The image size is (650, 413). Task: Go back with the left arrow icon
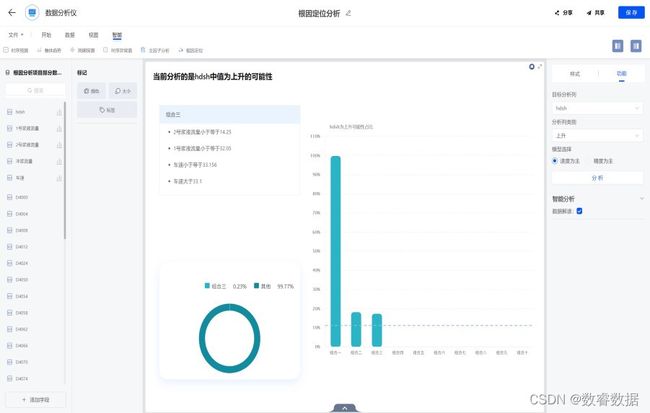[x=12, y=12]
